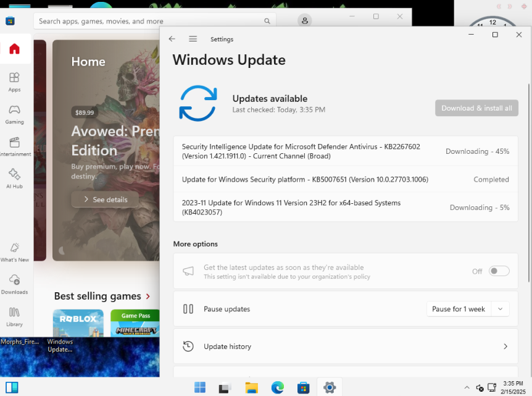532x396 pixels.
Task: Launch File Explorer from the taskbar
Action: (251, 387)
